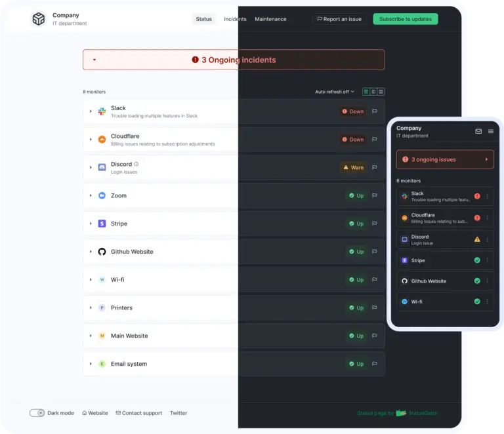The image size is (504, 434).
Task: Switch to the two-column layout icon
Action: pyautogui.click(x=373, y=92)
